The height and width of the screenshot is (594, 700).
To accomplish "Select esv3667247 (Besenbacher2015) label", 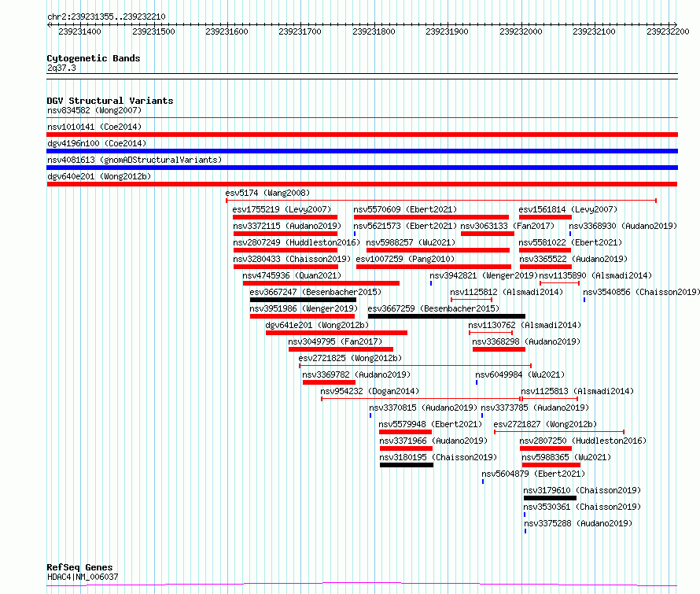I will [x=315, y=292].
